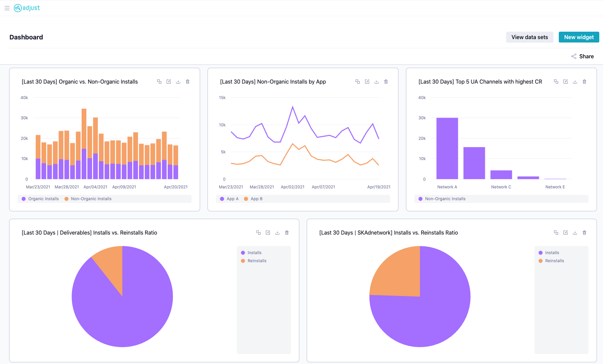Click the Adjust logo

pos(27,8)
